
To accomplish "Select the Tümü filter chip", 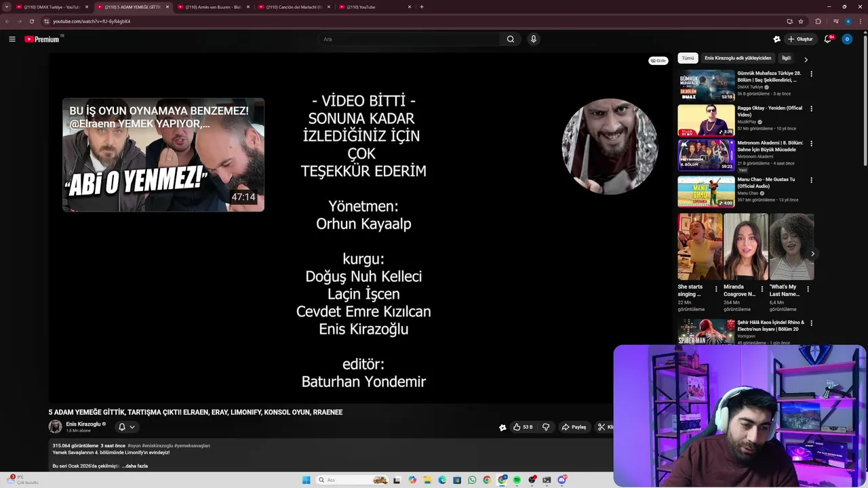I will coord(688,58).
